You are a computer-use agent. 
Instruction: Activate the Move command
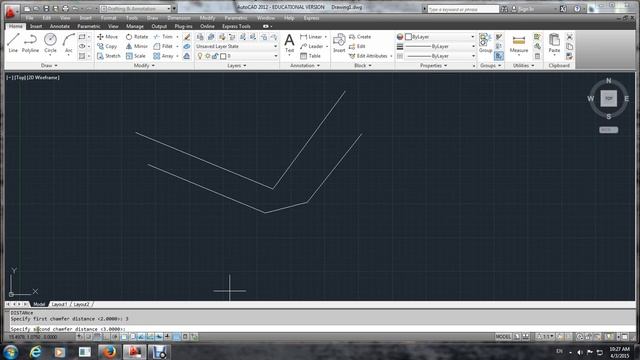click(x=107, y=37)
